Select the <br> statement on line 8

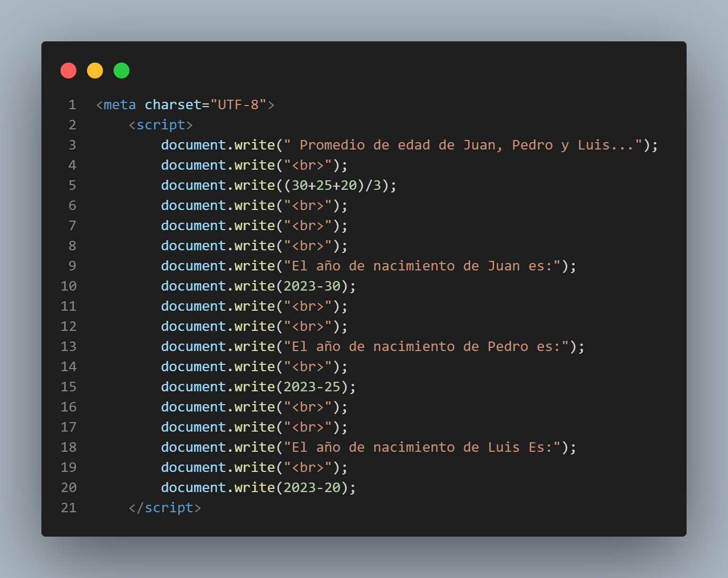(x=255, y=246)
